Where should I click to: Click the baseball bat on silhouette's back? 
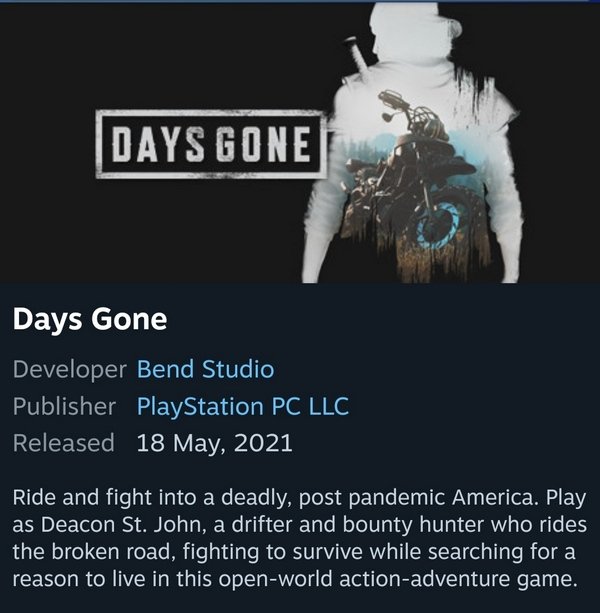pyautogui.click(x=357, y=58)
